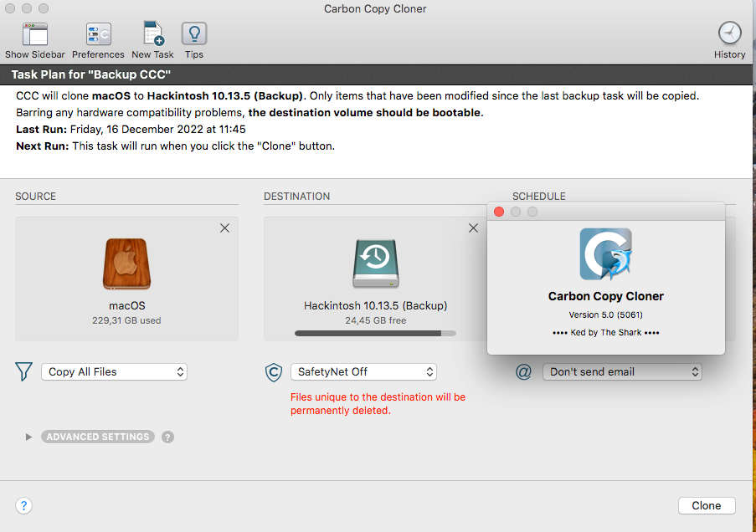Remove the macOS source with X
This screenshot has height=532, width=756.
tap(224, 228)
